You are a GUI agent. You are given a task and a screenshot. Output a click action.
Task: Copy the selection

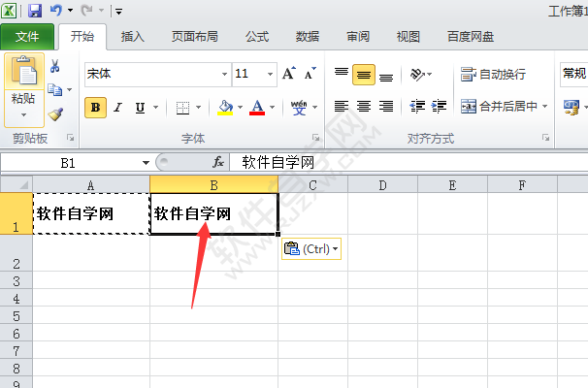[x=54, y=89]
